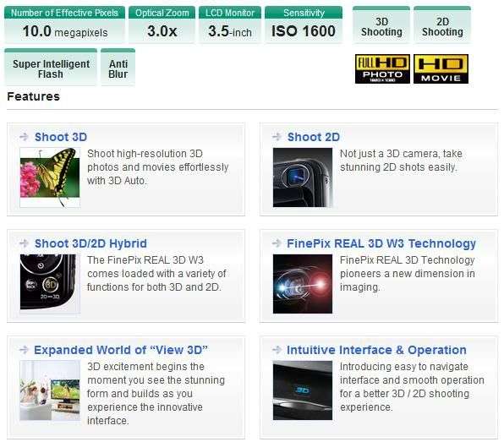Image resolution: width=504 pixels, height=442 pixels.
Task: Open the Expanded World of "View 3D" link
Action: tap(121, 350)
